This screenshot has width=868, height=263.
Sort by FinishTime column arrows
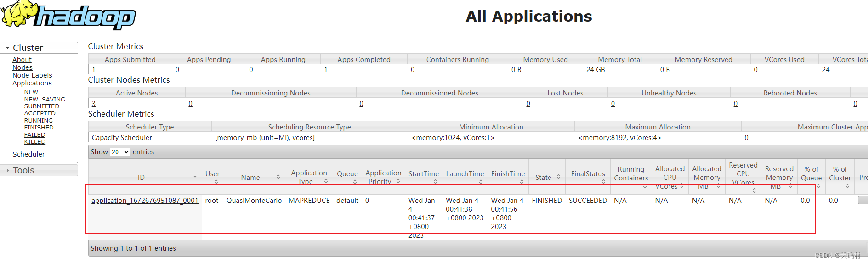click(522, 182)
